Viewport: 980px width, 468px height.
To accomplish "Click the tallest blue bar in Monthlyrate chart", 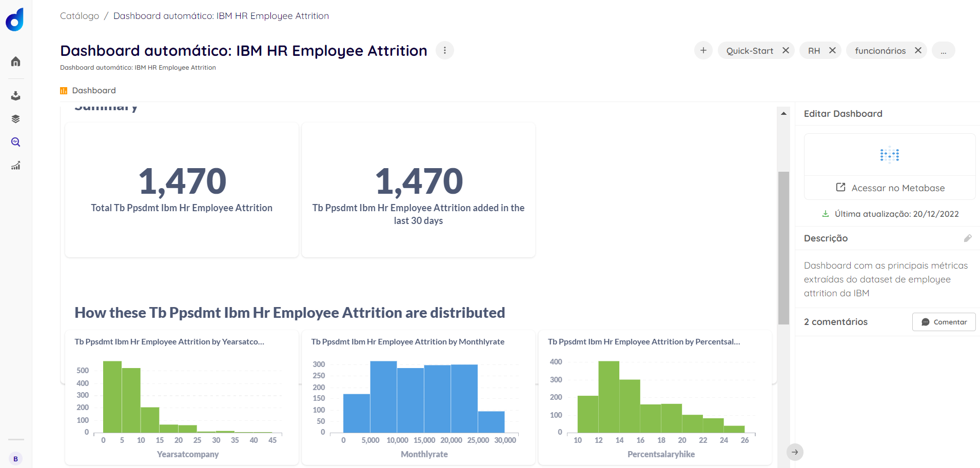I will 383,397.
